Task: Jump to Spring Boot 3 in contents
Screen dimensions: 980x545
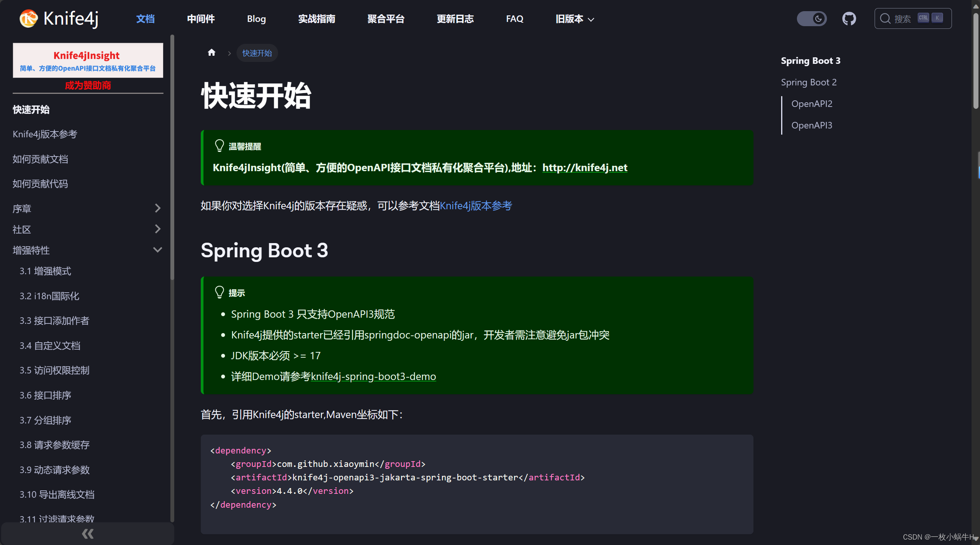Action: tap(810, 61)
